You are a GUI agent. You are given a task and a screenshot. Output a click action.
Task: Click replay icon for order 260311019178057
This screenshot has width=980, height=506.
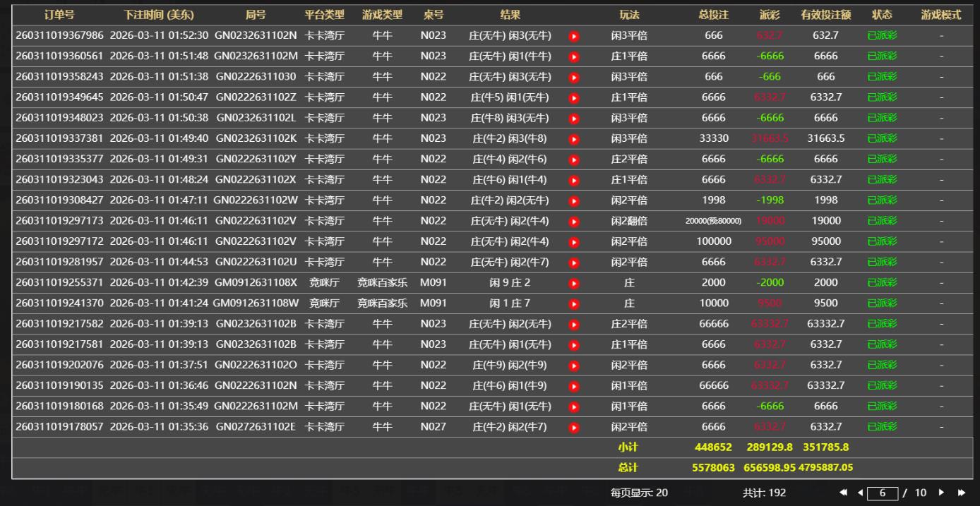(x=573, y=428)
